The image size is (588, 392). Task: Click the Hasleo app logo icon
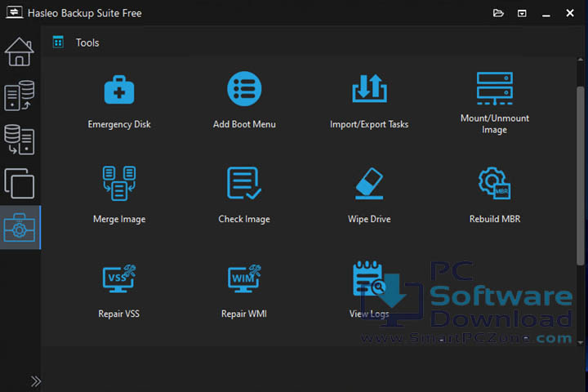pyautogui.click(x=14, y=12)
